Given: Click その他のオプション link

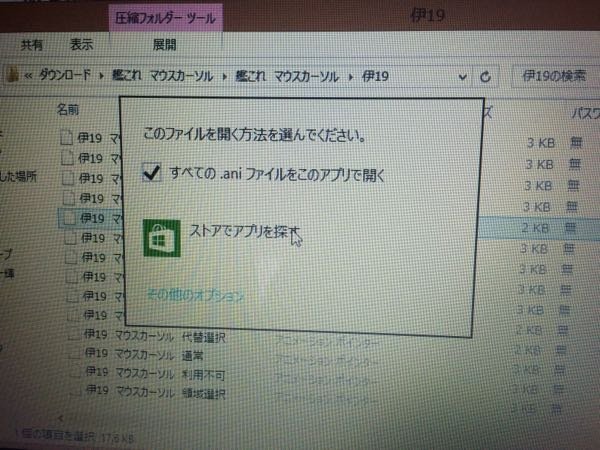Looking at the screenshot, I should (x=195, y=295).
